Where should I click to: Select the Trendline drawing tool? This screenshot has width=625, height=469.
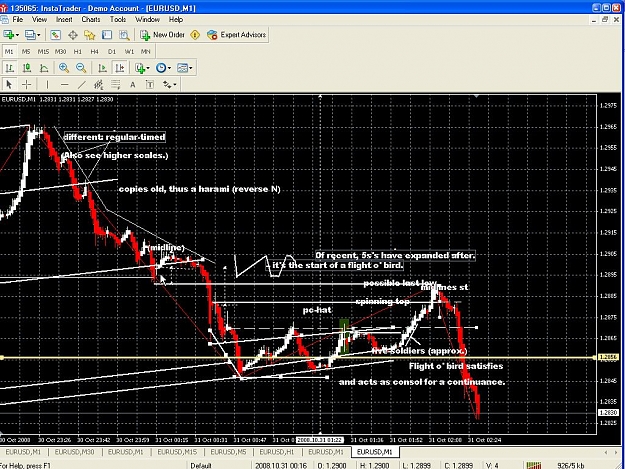(x=81, y=84)
